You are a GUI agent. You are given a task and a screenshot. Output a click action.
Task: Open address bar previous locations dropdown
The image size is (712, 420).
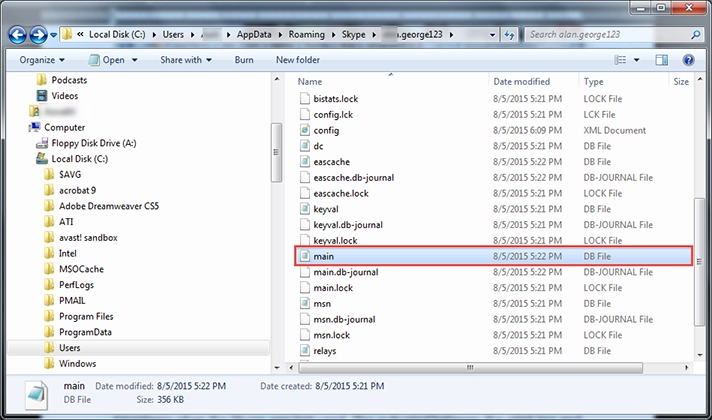click(x=492, y=35)
